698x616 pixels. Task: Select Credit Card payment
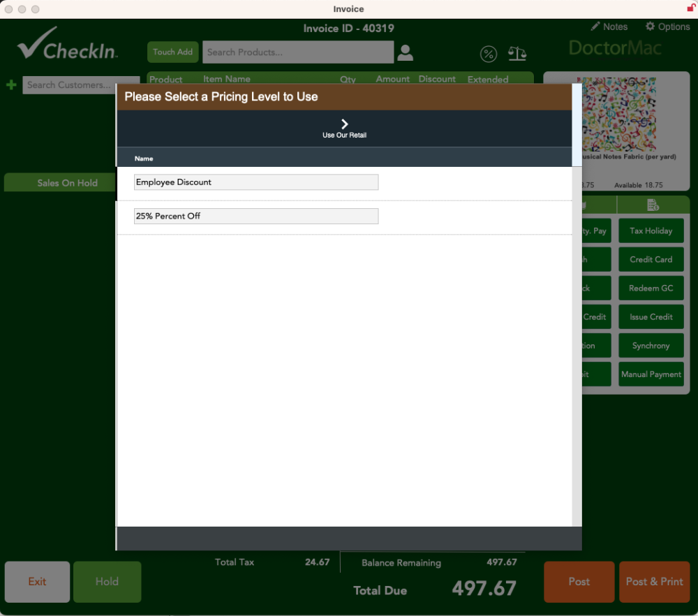click(x=651, y=260)
